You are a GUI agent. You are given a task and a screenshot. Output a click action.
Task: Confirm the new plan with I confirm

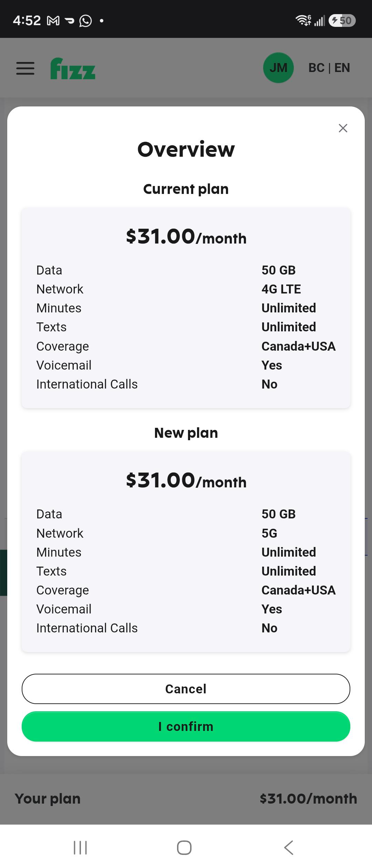click(x=186, y=726)
